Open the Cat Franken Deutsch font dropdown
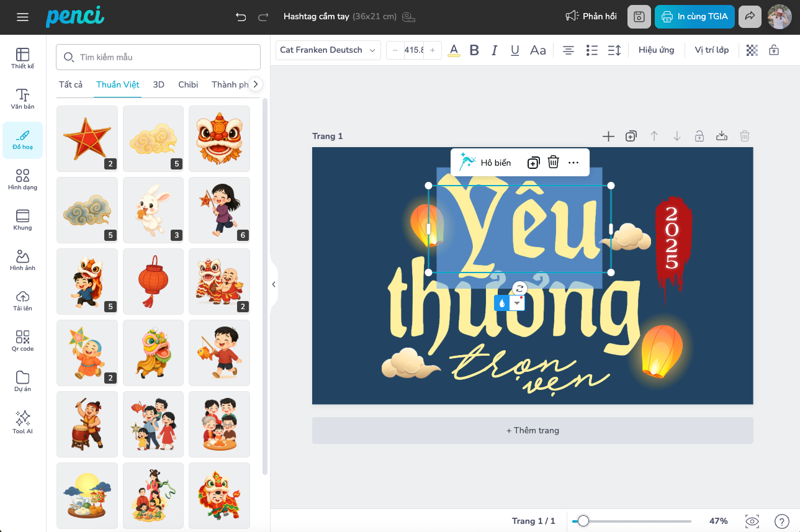Viewport: 800px width, 532px height. point(328,50)
